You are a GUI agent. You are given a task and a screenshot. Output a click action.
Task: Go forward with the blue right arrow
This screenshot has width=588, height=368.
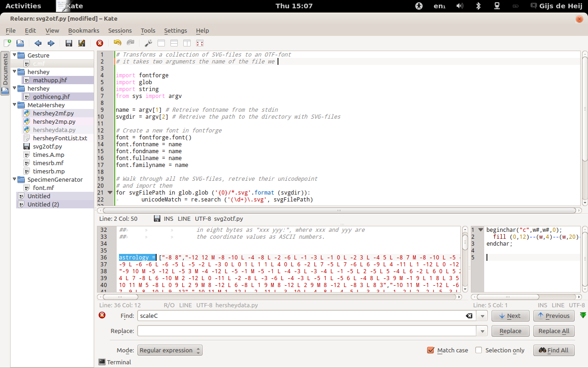[51, 43]
